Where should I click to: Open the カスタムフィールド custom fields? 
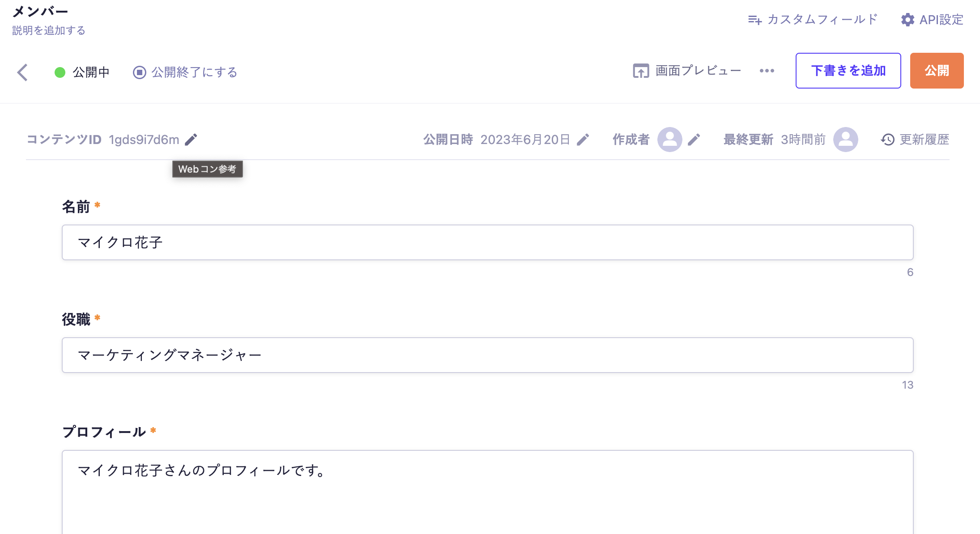click(x=813, y=20)
